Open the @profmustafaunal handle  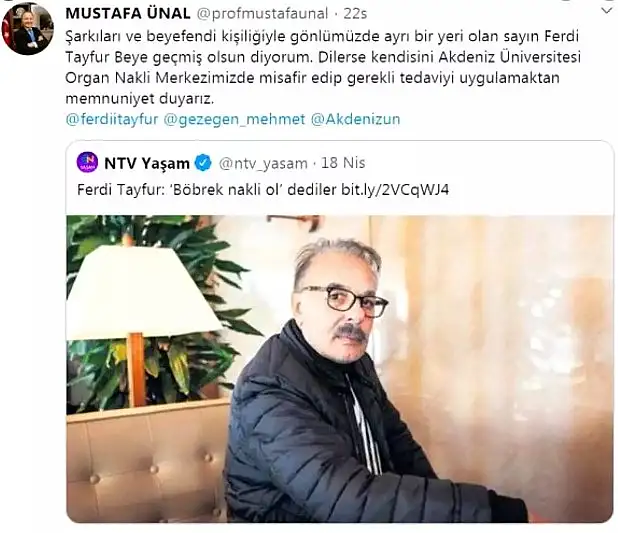pos(262,14)
